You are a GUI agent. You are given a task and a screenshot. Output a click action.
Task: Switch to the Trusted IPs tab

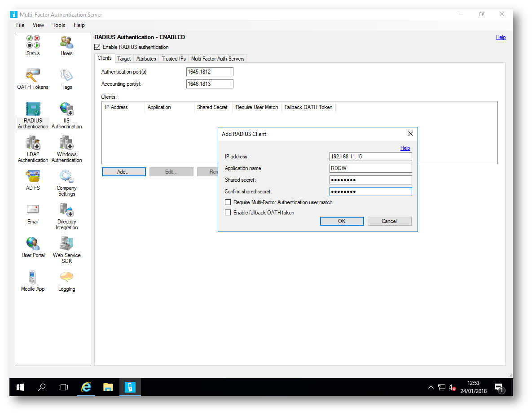(174, 59)
